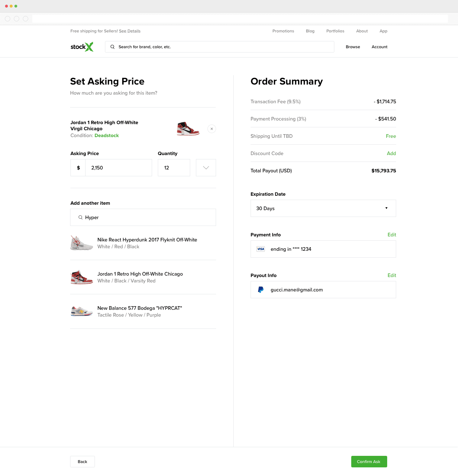Click the StockX logo
Viewport: 458px width, 476px height.
[82, 47]
